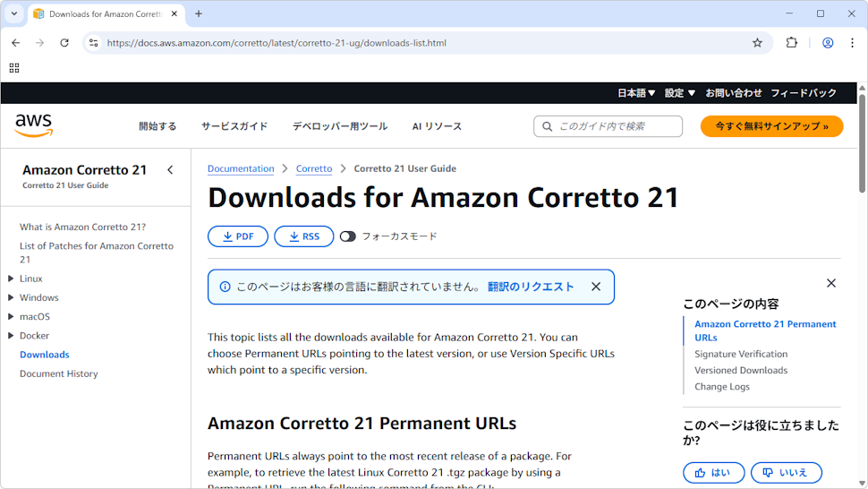Screen dimensions: 868x489
Task: Click the いいえ thumbs-down button
Action: click(x=786, y=472)
